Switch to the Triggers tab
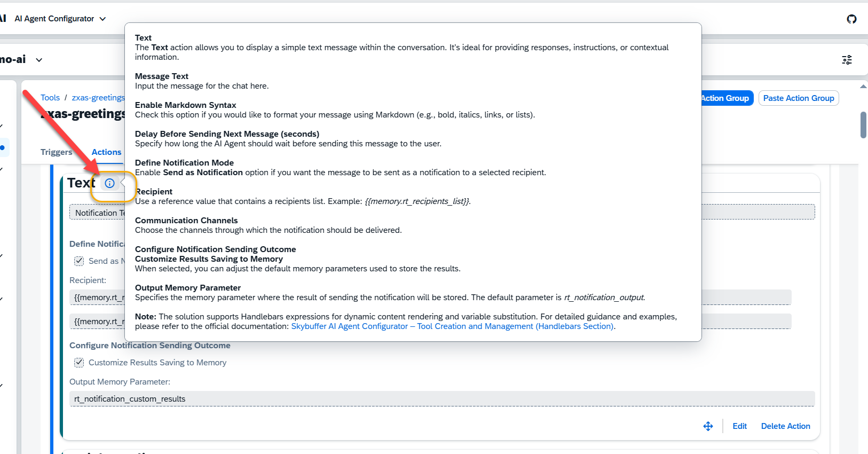868x454 pixels. pos(56,152)
